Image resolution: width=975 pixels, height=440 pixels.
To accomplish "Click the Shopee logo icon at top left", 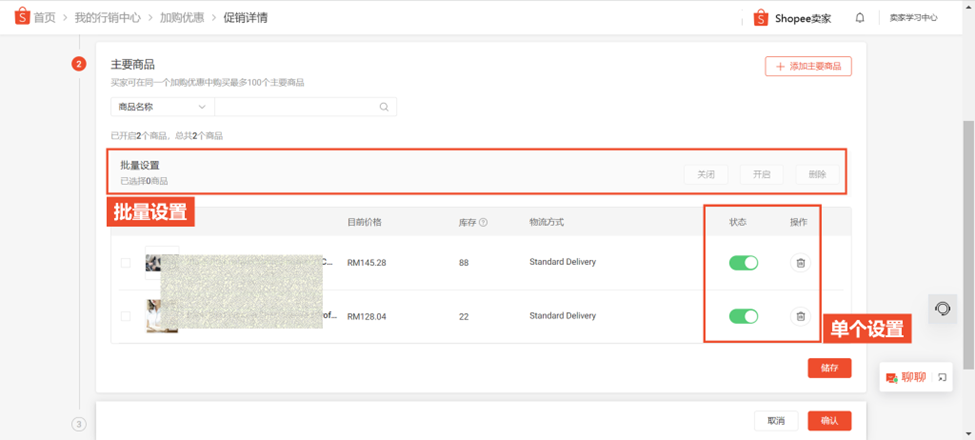I will [x=22, y=17].
